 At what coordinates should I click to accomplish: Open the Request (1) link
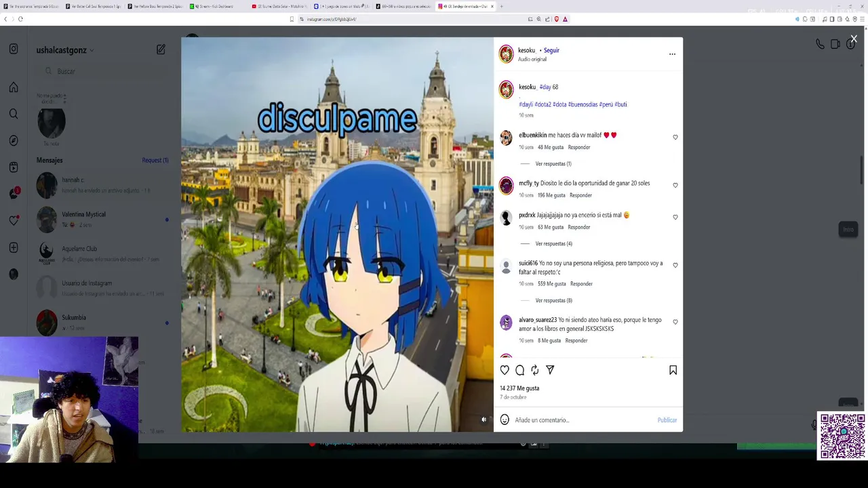[155, 161]
